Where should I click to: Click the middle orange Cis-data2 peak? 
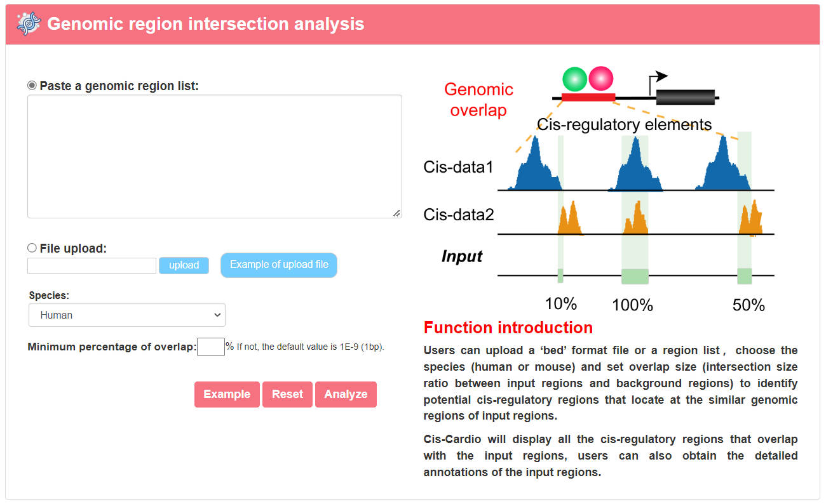[x=636, y=218]
